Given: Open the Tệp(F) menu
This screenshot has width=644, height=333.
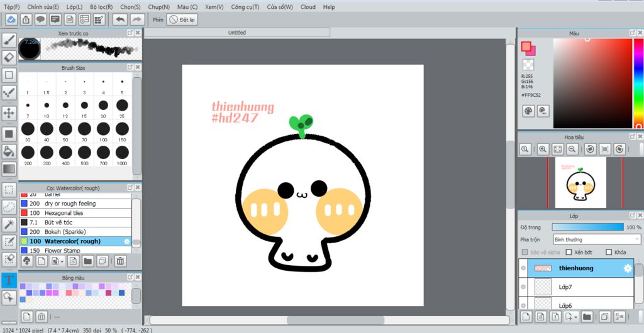Looking at the screenshot, I should (11, 7).
